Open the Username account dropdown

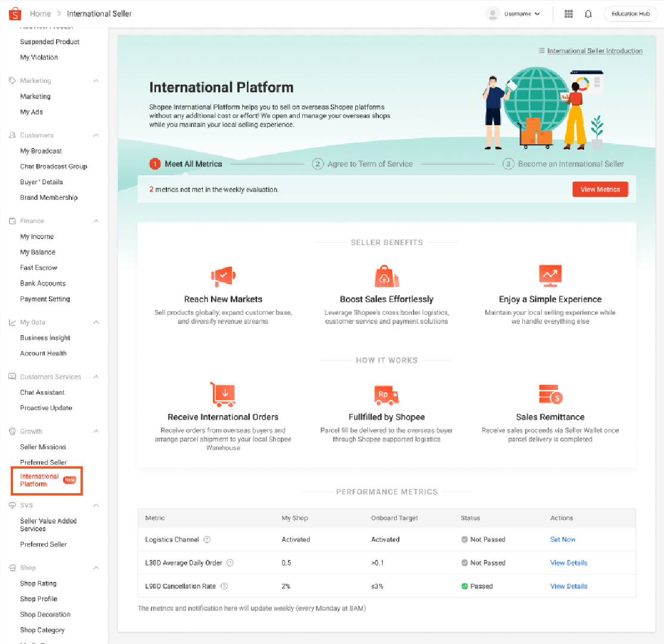pos(513,14)
